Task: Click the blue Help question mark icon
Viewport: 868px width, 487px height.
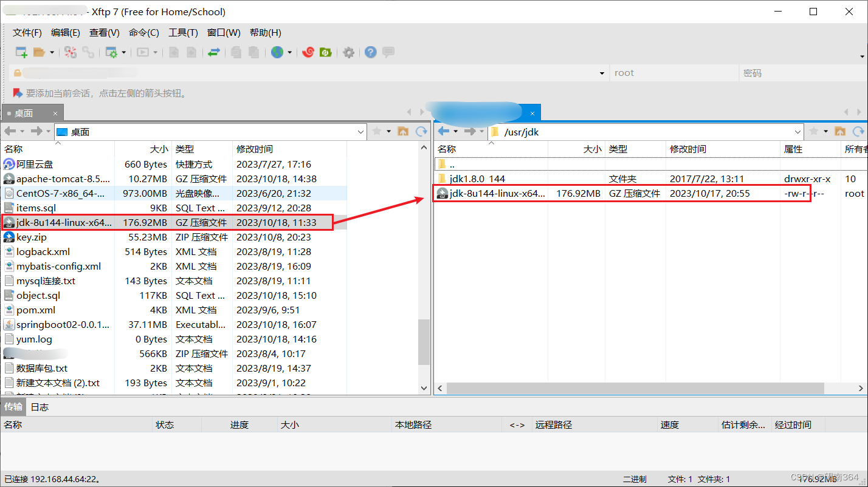Action: [370, 52]
